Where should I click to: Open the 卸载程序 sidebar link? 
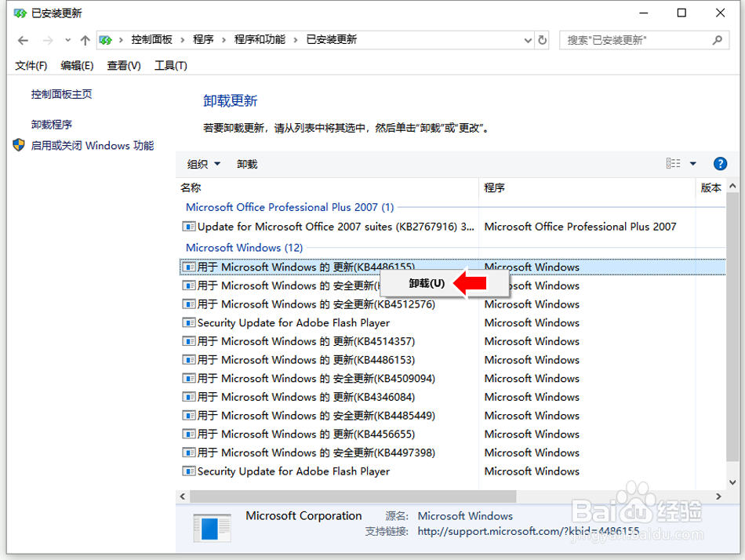[51, 125]
